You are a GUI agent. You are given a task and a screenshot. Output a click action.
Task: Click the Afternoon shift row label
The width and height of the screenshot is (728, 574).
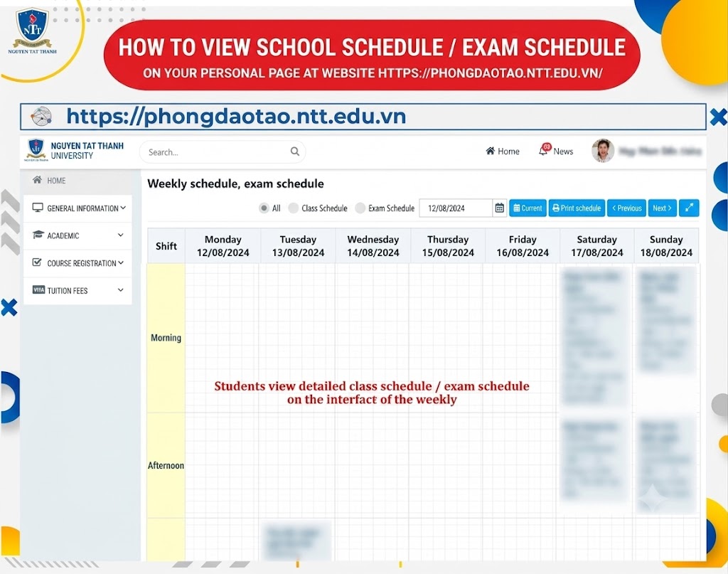coord(166,465)
